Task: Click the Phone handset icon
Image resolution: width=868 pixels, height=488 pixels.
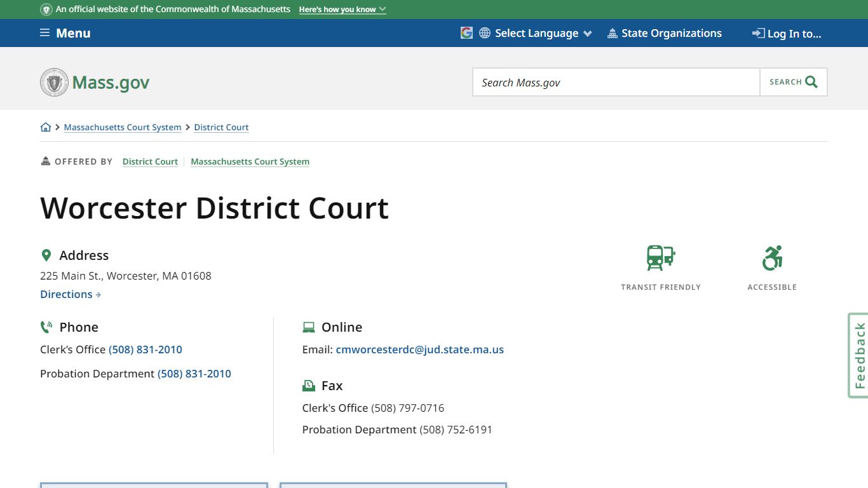Action: (46, 327)
